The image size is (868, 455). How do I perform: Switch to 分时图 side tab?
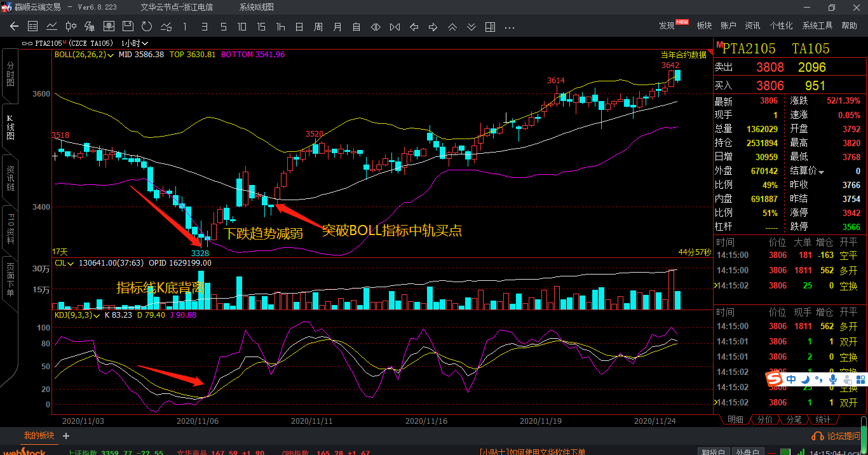click(x=10, y=74)
